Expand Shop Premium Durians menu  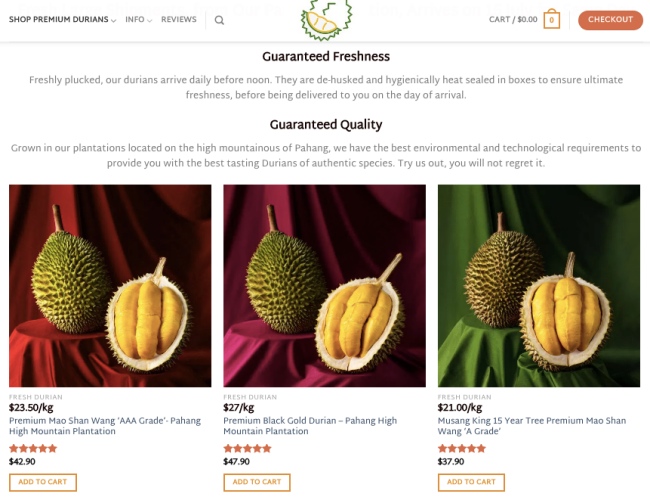(x=63, y=19)
